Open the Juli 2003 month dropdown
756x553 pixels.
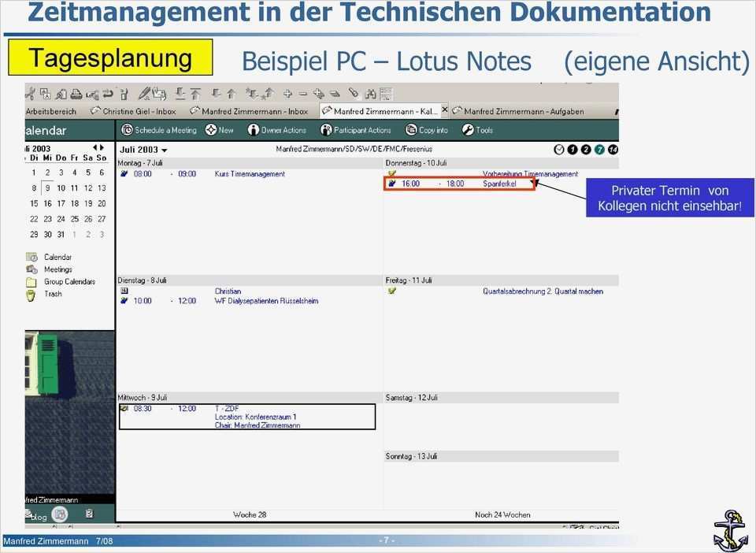click(143, 150)
